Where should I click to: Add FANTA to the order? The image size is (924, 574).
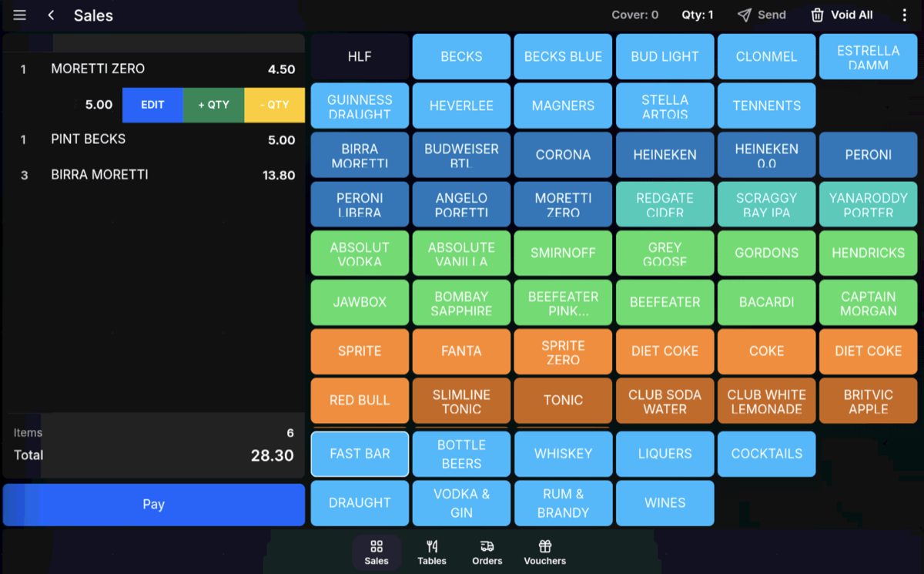tap(461, 351)
